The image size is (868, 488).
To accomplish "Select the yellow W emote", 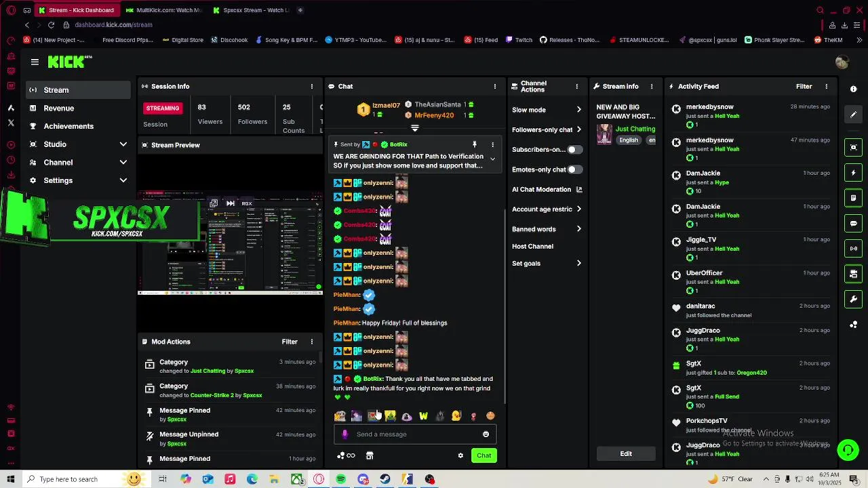I will click(x=423, y=416).
